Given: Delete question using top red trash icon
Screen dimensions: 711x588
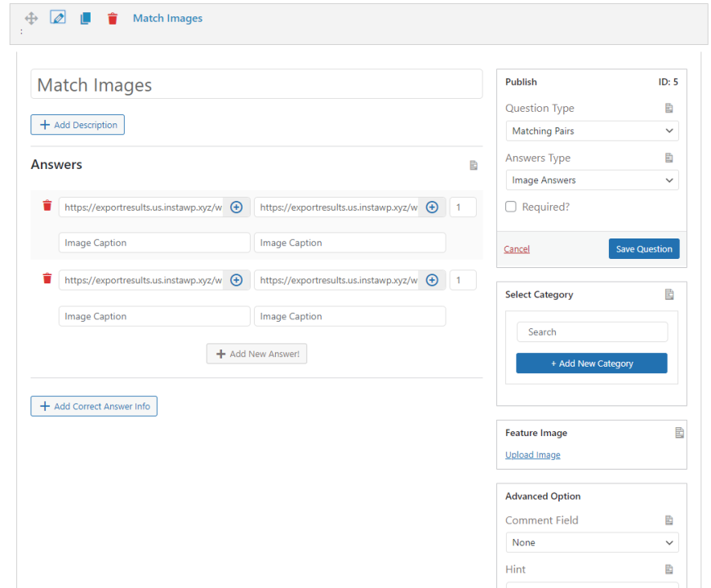Looking at the screenshot, I should [113, 18].
